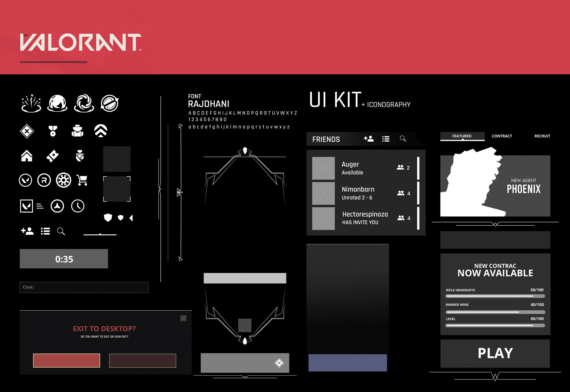The height and width of the screenshot is (392, 570).
Task: Expand the double chevron rank icon
Action: coord(101,131)
